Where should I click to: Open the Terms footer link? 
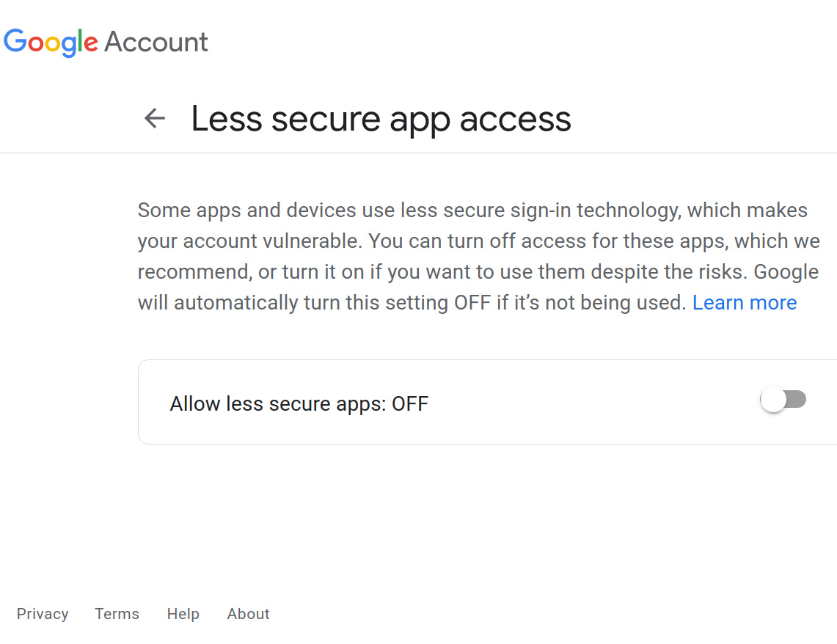(117, 614)
